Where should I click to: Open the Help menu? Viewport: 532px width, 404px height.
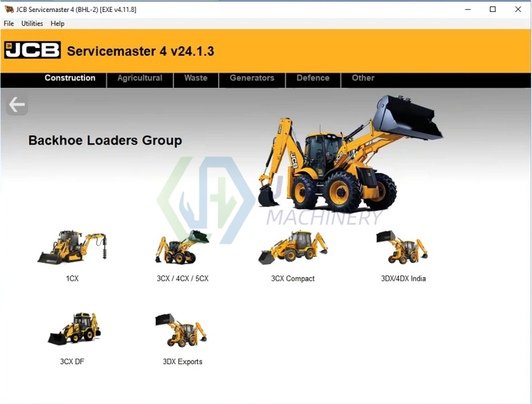coord(57,23)
